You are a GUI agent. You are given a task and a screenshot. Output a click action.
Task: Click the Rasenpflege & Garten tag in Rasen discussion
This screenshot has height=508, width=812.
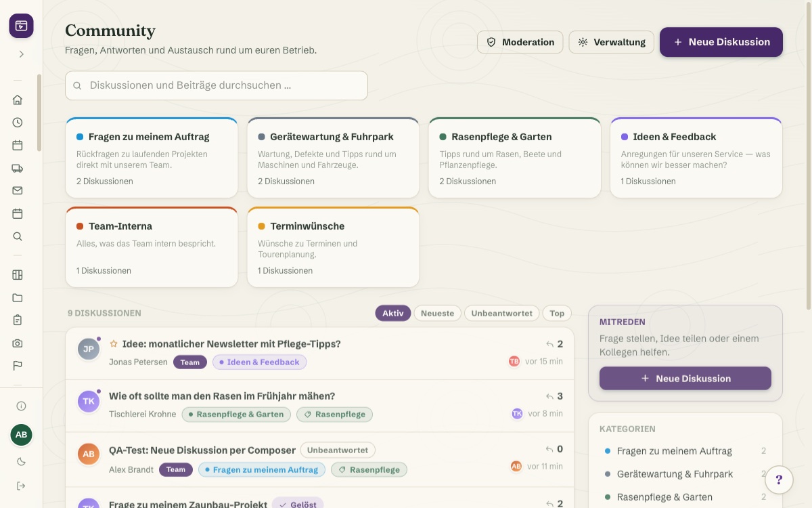click(x=236, y=415)
